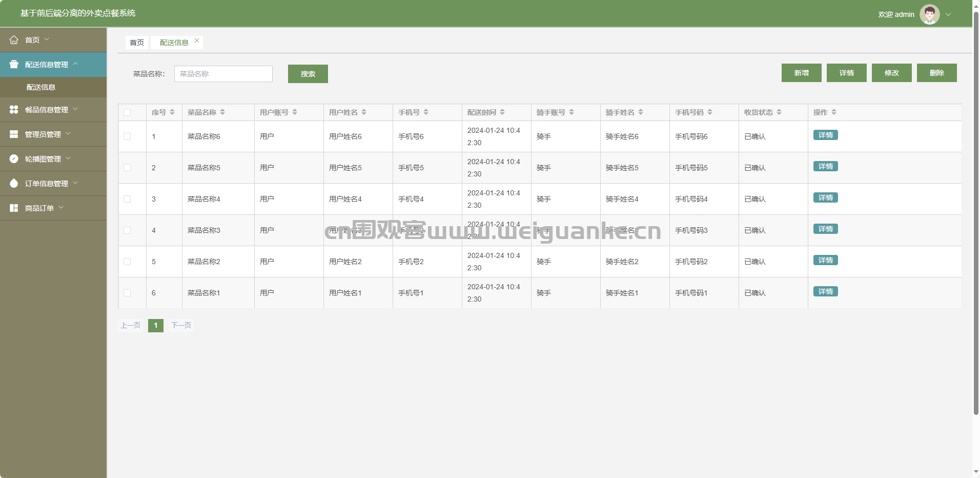Click the droplet icon beside 订单信息管理

point(14,184)
